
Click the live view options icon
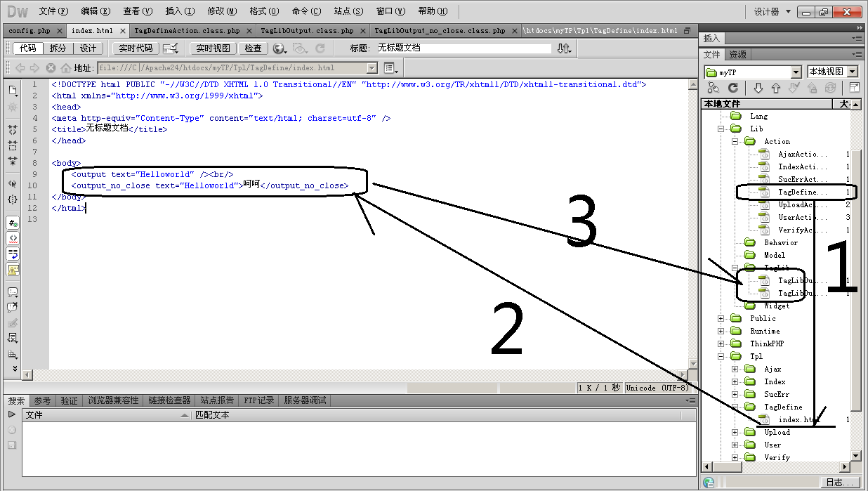tap(170, 48)
